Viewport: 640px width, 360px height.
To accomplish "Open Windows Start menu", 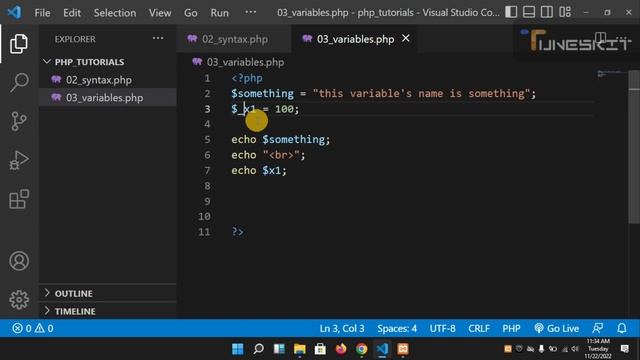I will (238, 349).
